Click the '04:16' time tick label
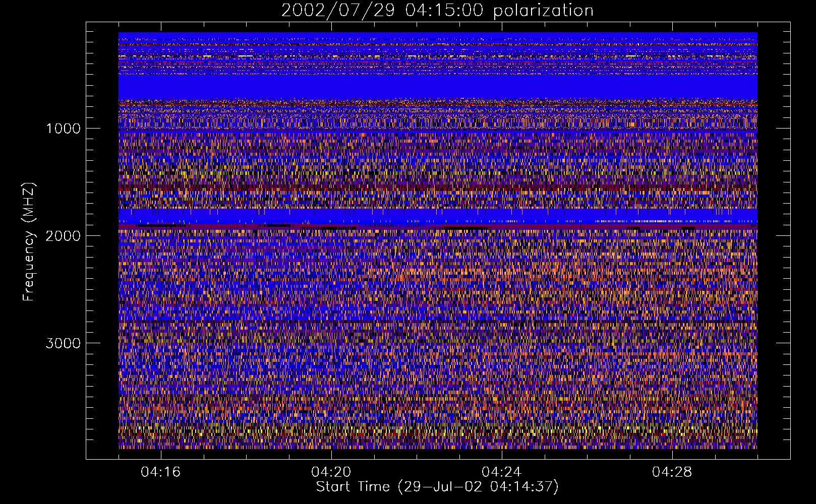This screenshot has width=816, height=504. coord(161,472)
